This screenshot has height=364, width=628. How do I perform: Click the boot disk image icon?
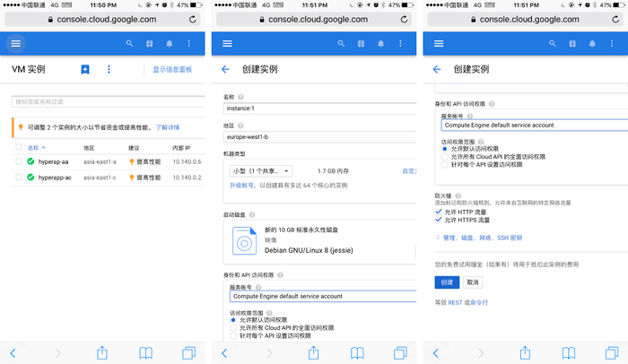coord(244,240)
